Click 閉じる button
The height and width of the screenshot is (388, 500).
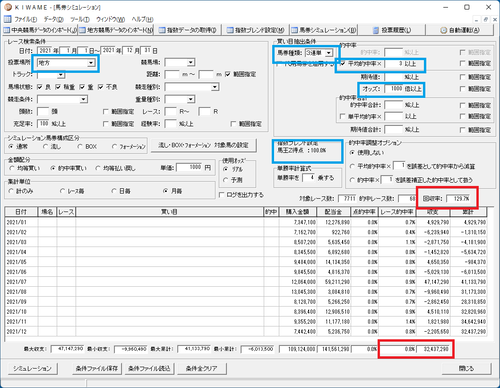pyautogui.click(x=466, y=368)
